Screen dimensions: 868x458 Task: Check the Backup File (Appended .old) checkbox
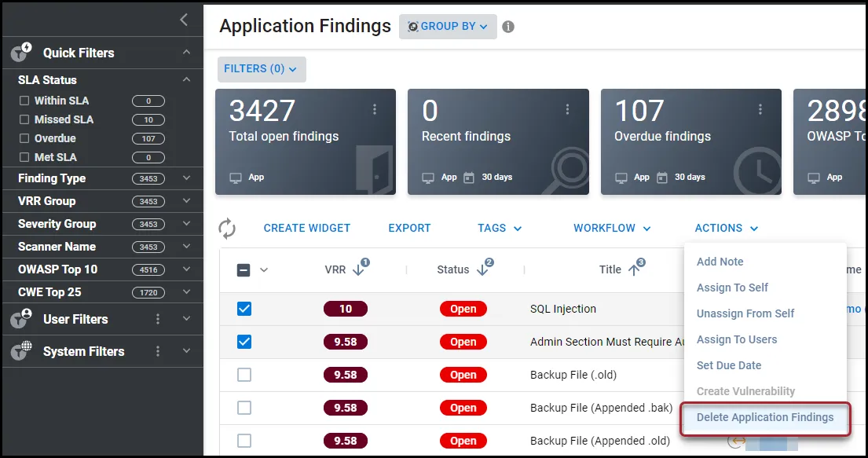244,441
